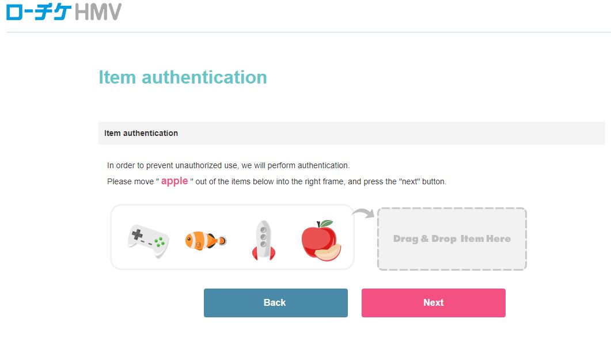Click the blue ローチケ logo

click(x=39, y=12)
